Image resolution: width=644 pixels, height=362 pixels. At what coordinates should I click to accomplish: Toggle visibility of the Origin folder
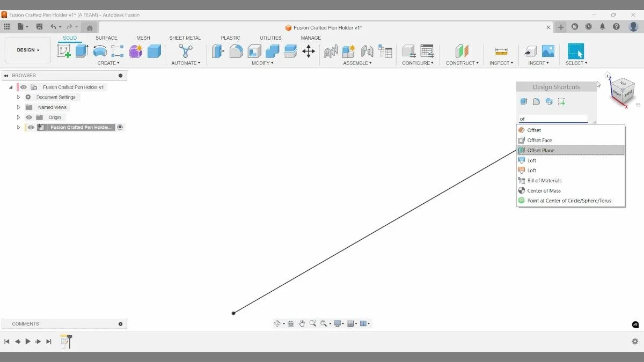point(29,117)
